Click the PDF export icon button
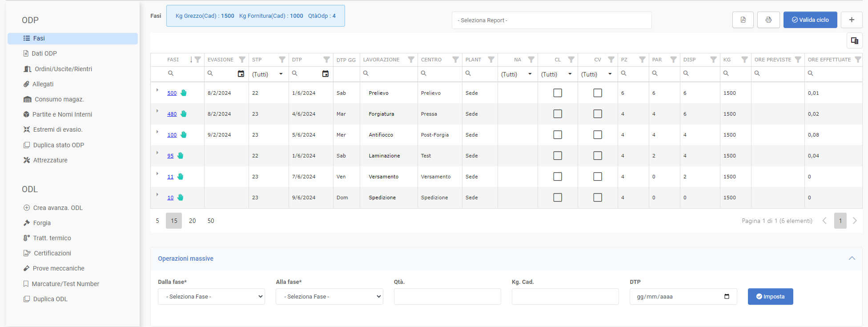 click(x=743, y=20)
